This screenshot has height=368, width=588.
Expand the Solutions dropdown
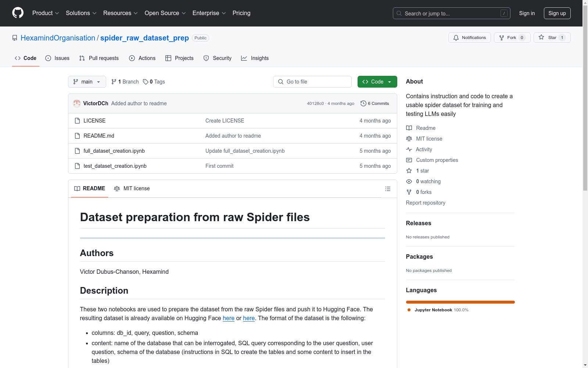click(x=81, y=13)
